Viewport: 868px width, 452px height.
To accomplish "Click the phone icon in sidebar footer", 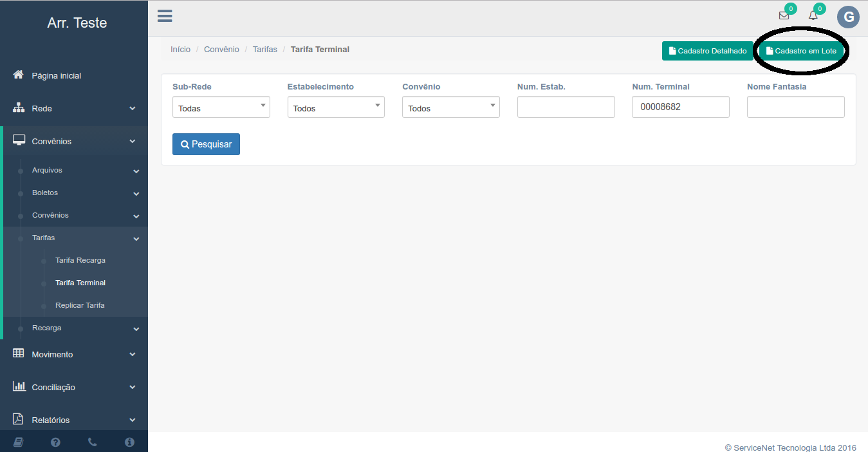I will pyautogui.click(x=92, y=442).
